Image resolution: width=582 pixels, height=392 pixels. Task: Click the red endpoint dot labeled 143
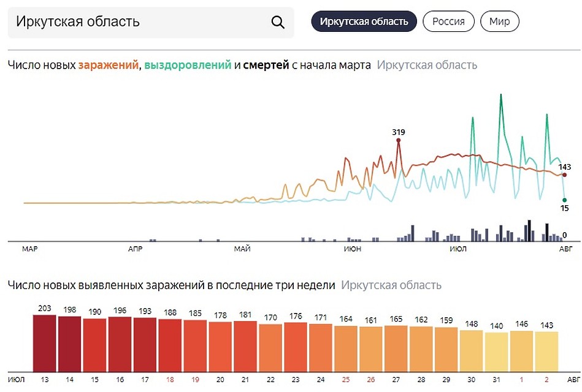point(563,175)
